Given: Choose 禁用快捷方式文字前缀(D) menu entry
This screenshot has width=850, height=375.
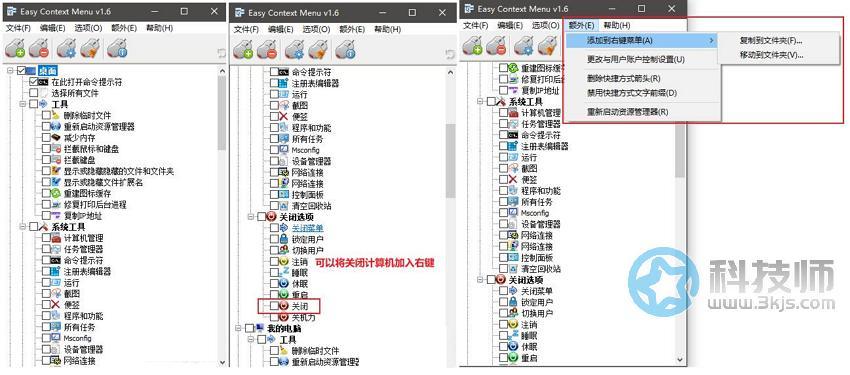Looking at the screenshot, I should (632, 93).
